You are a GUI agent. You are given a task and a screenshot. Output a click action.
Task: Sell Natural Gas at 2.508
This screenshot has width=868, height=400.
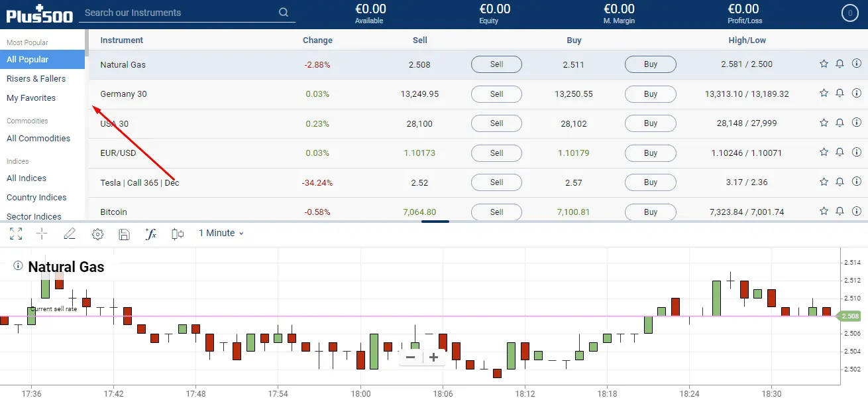click(496, 64)
